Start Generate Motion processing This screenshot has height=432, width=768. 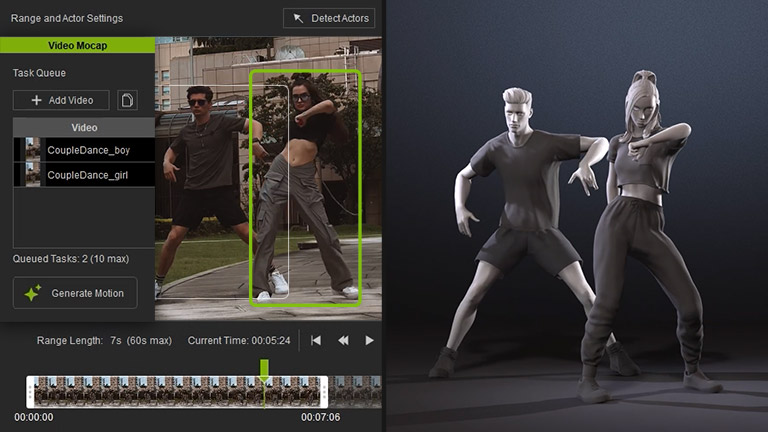(75, 293)
